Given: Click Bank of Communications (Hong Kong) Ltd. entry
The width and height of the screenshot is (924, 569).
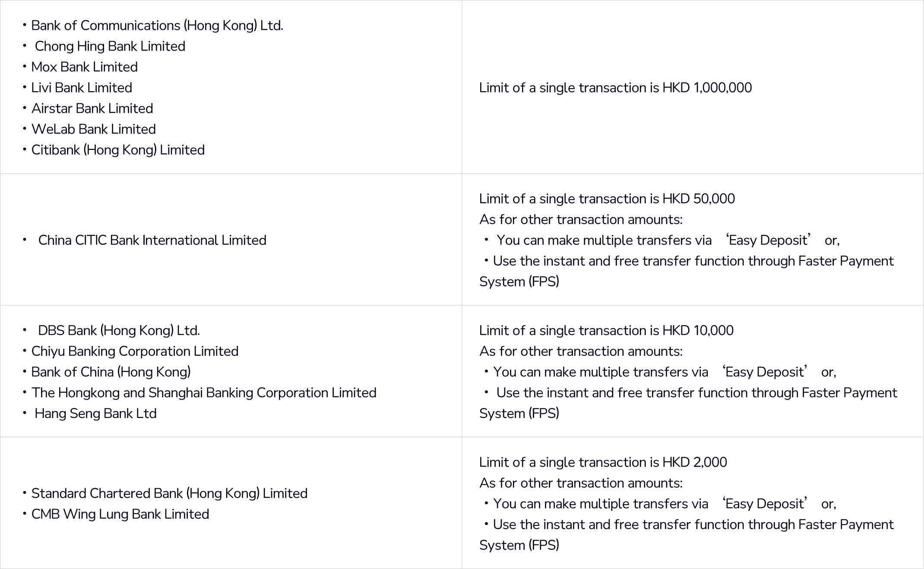Looking at the screenshot, I should pos(157,25).
